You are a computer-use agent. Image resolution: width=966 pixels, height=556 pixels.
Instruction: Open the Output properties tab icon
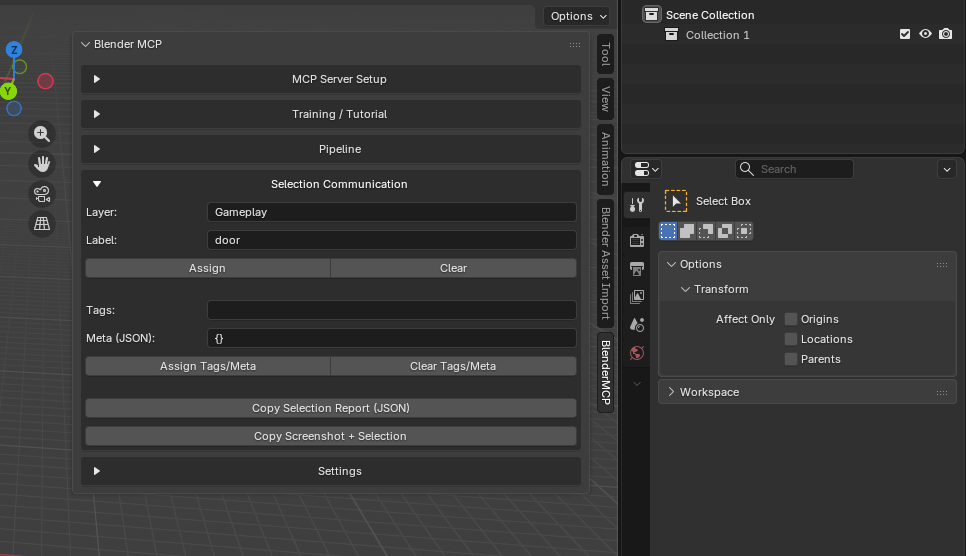coord(637,268)
